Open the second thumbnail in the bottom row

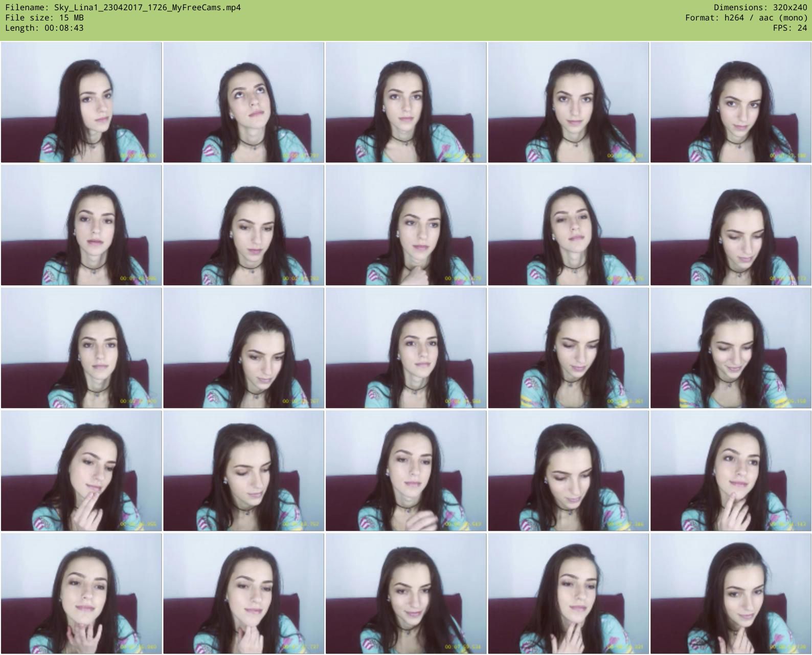[243, 594]
